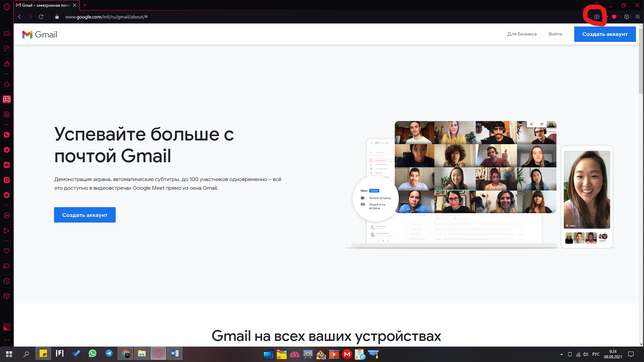Click Создать аккаунт below the headline
The width and height of the screenshot is (644, 362).
coord(85,215)
